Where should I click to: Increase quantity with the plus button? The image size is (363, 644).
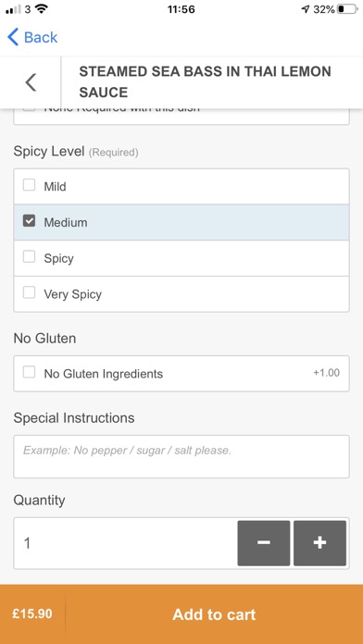pyautogui.click(x=319, y=543)
